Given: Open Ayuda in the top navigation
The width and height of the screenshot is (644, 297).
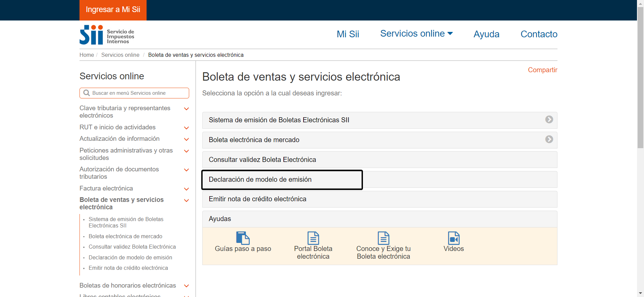Looking at the screenshot, I should pyautogui.click(x=486, y=34).
